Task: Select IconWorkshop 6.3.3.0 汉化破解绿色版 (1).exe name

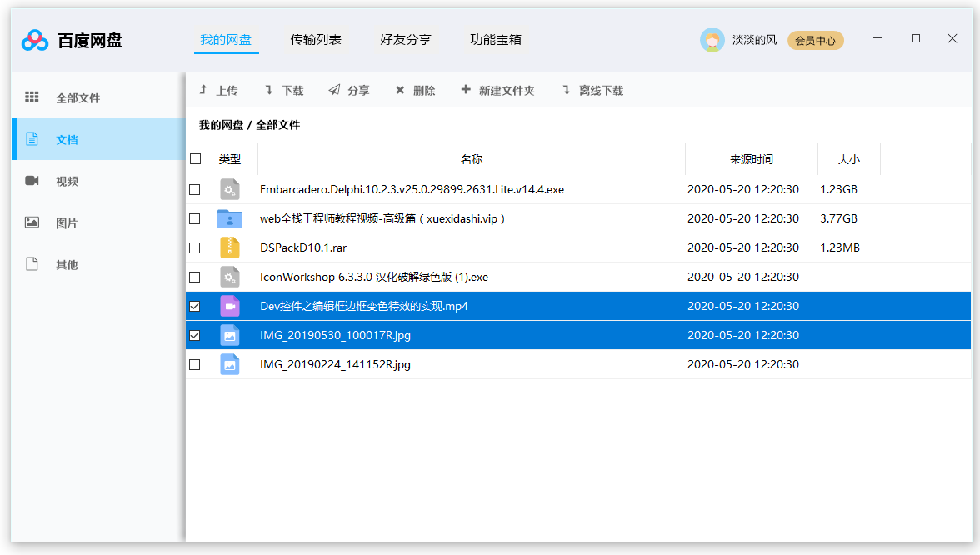Action: pos(373,277)
